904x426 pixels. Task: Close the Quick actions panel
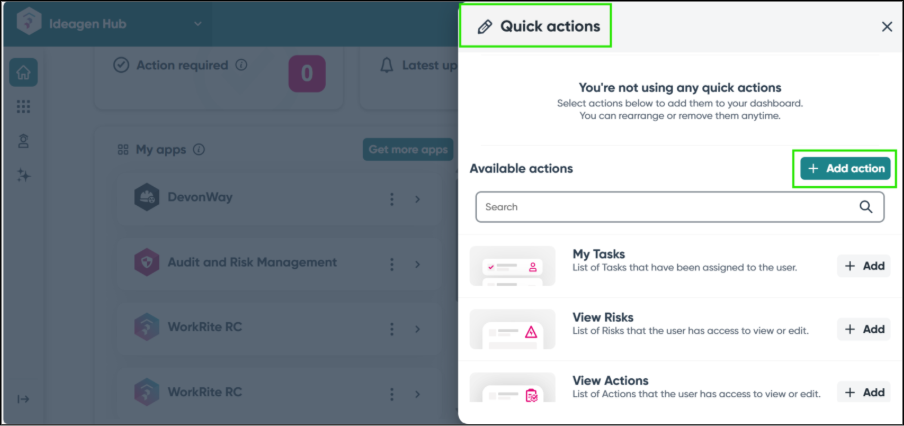(887, 27)
